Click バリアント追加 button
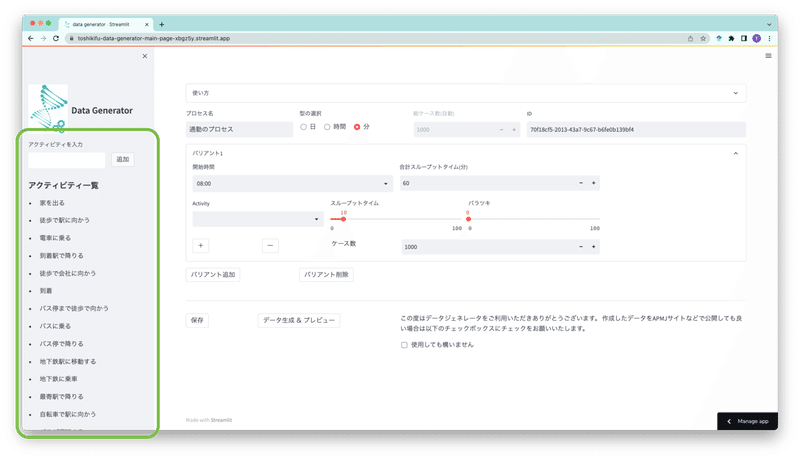 pos(213,275)
